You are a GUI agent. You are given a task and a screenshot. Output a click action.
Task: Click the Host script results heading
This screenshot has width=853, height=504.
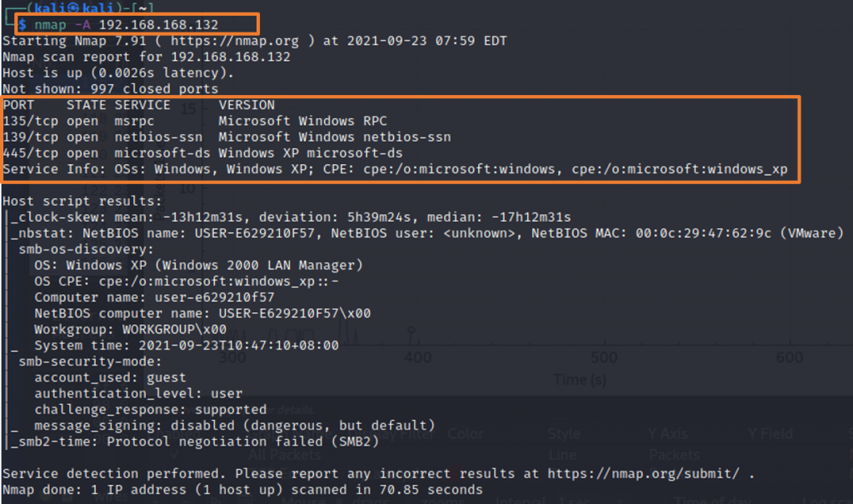tap(82, 201)
